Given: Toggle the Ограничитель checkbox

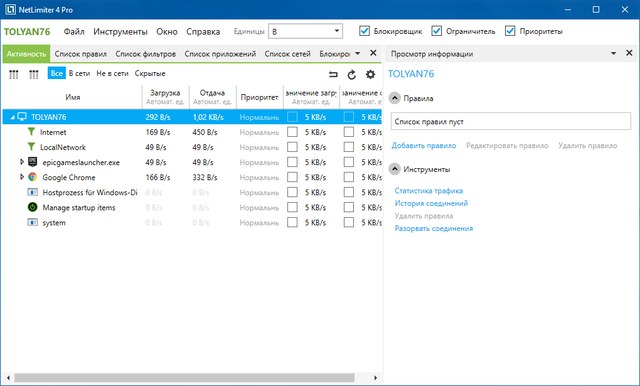Looking at the screenshot, I should [436, 31].
